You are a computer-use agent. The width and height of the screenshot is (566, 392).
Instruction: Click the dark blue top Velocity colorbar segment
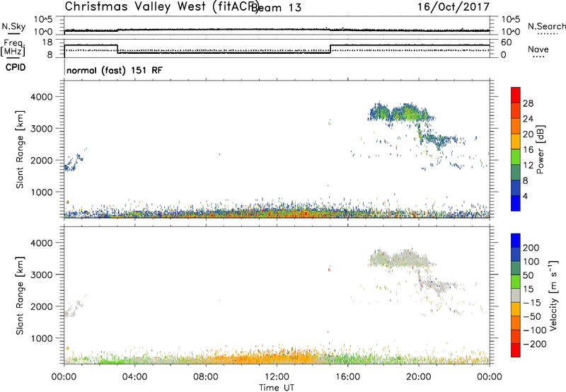[516, 241]
